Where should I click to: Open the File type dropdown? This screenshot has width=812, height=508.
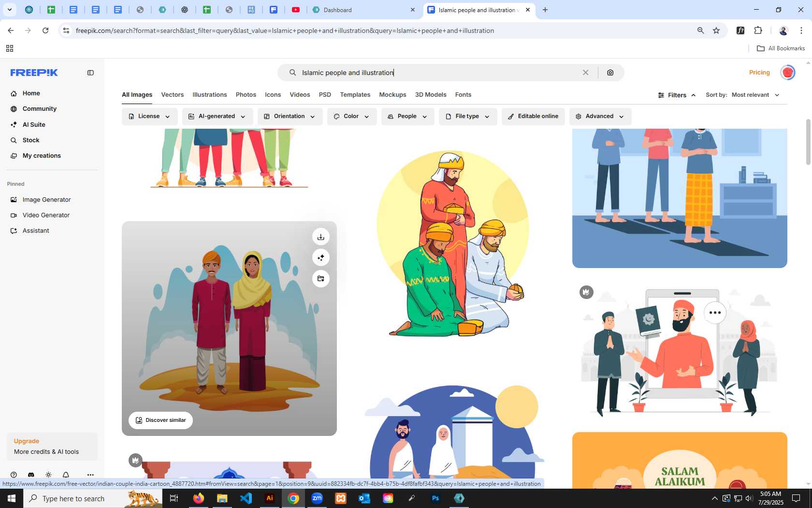click(x=468, y=117)
